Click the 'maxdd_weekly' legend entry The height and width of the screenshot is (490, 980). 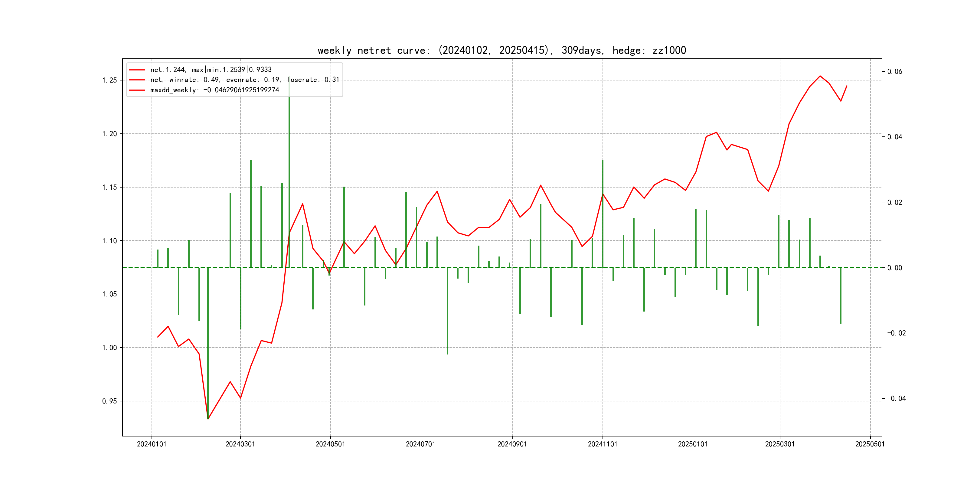[x=214, y=90]
